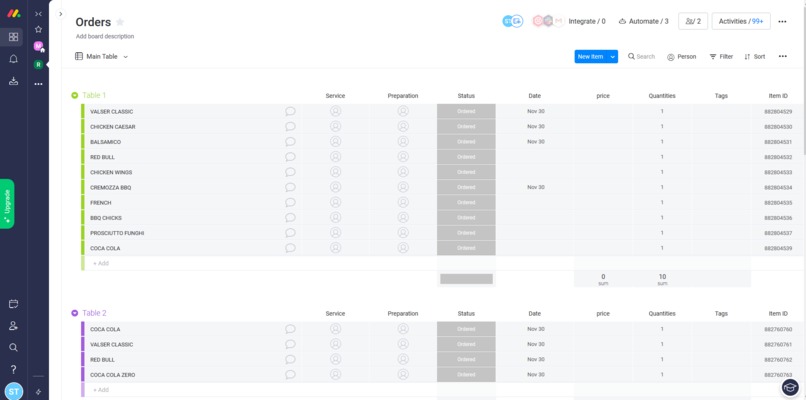Click the Quantities column header in Table 1

[x=662, y=96]
